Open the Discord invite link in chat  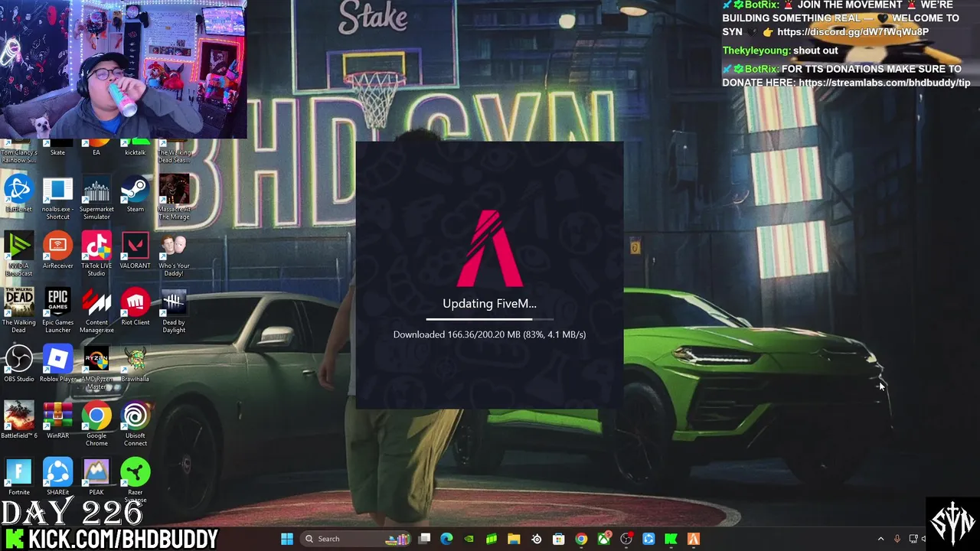[x=853, y=32]
